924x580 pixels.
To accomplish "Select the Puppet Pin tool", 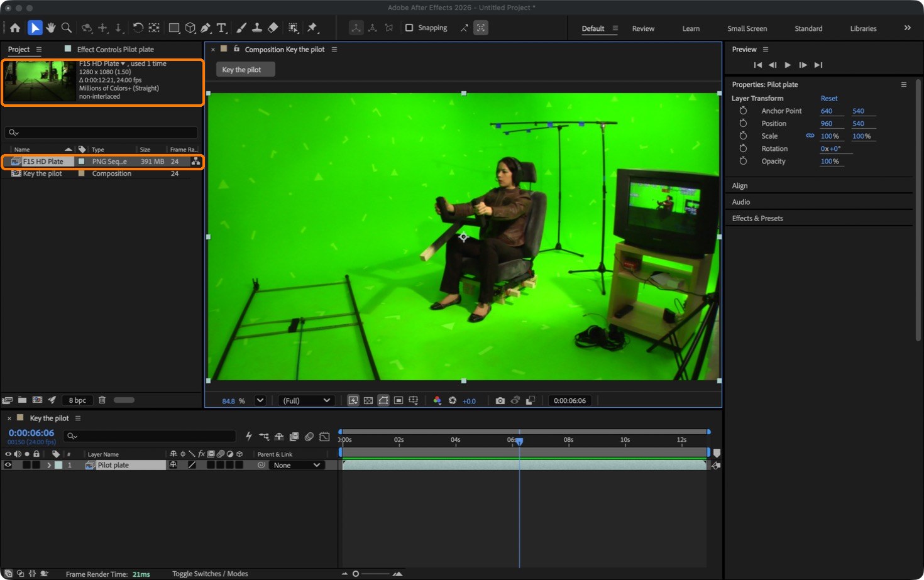I will tap(312, 28).
